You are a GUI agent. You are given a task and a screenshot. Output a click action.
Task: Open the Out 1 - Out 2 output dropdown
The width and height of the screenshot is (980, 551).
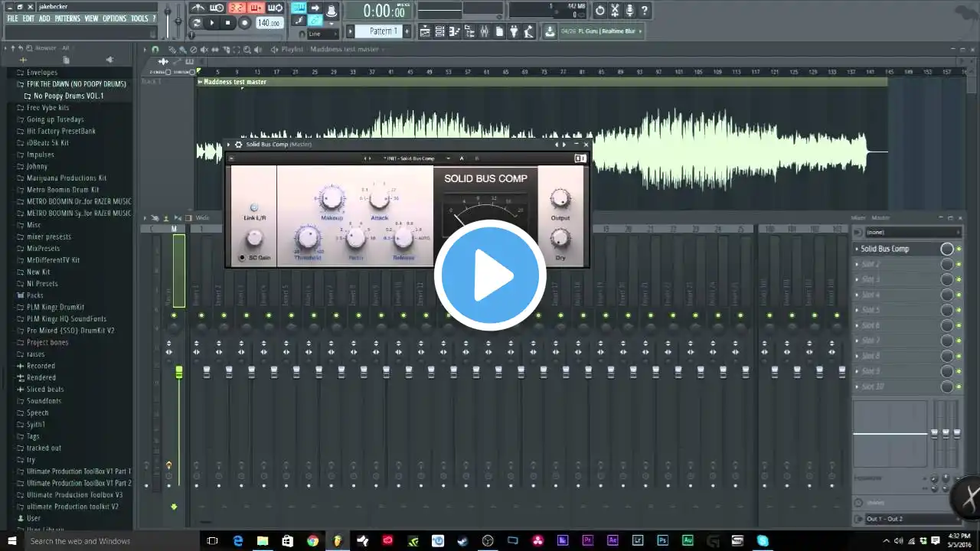[912, 519]
